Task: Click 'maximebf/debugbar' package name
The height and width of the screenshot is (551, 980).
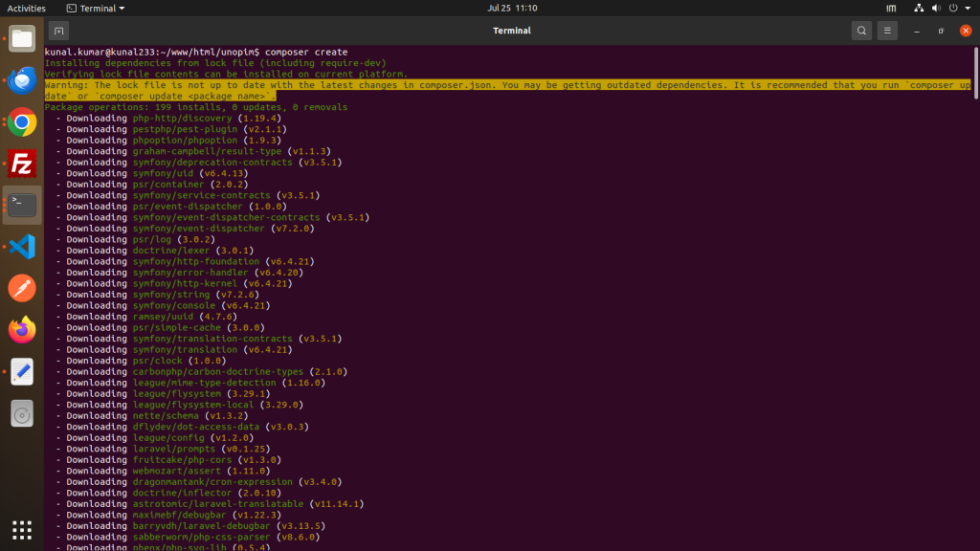Action: click(179, 515)
